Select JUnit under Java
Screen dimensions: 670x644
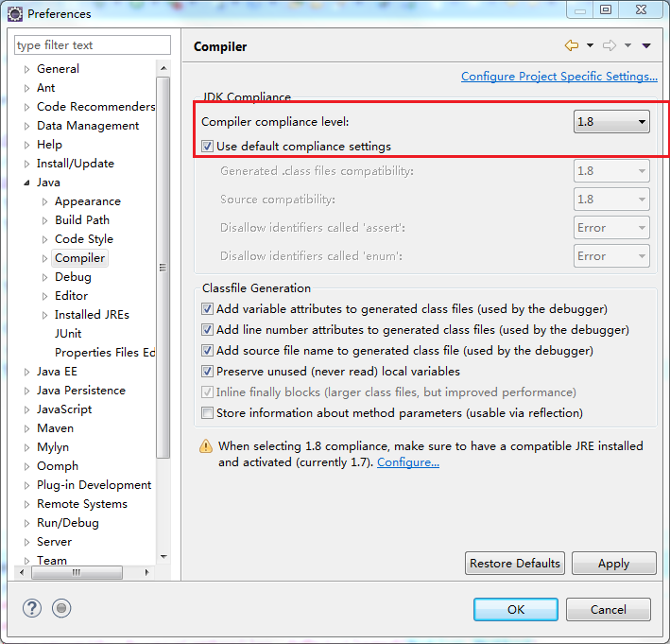[67, 334]
